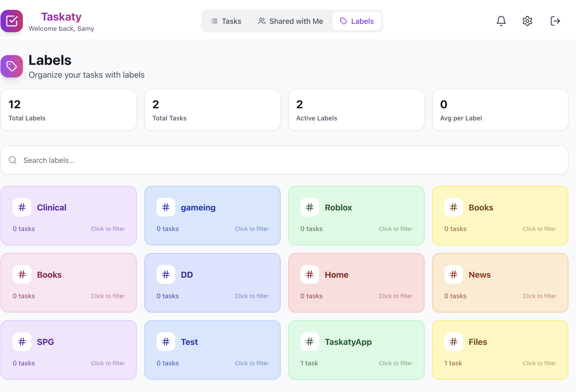This screenshot has width=576, height=392.
Task: Open the Shared with Me tab
Action: (x=291, y=21)
